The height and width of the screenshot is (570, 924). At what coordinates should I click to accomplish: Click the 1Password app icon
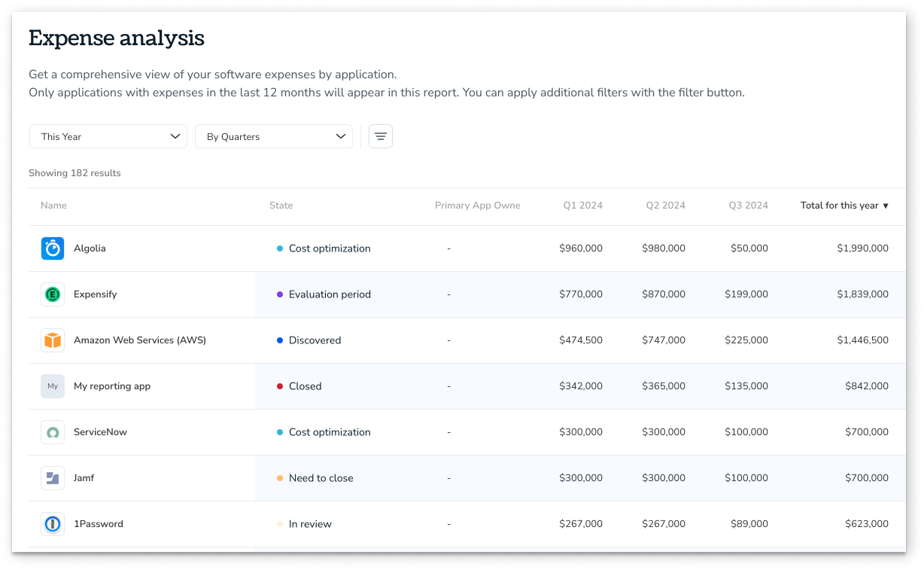pyautogui.click(x=53, y=524)
